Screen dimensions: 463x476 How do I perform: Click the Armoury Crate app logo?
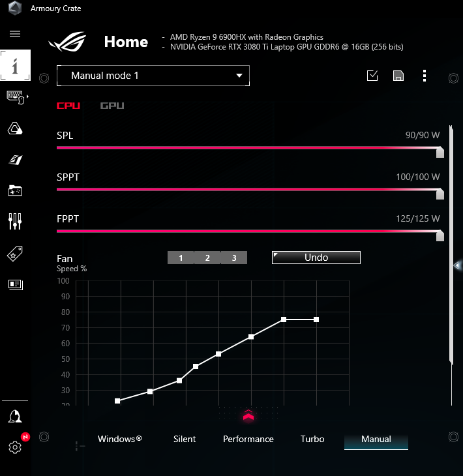[x=15, y=8]
